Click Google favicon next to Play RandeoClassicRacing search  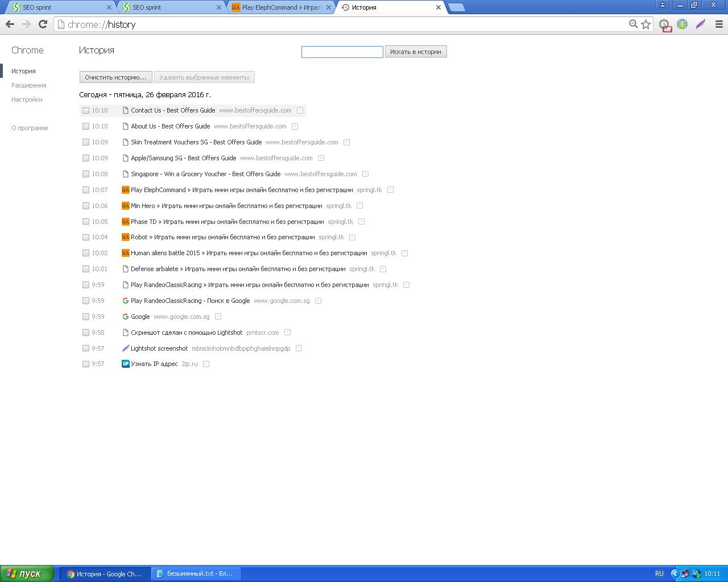(126, 301)
